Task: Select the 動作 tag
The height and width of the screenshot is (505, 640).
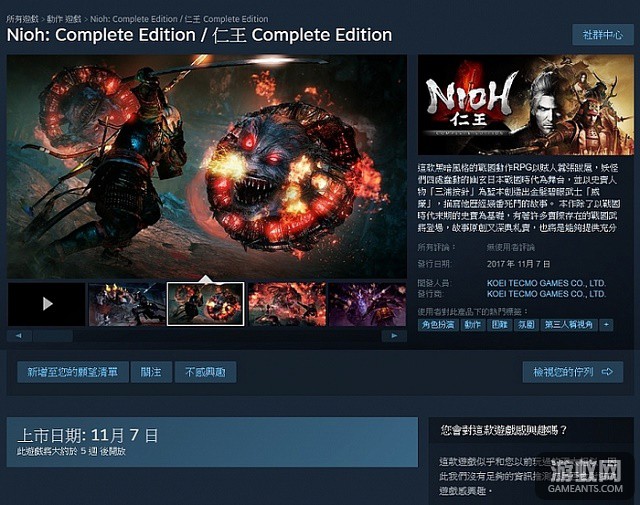Action: [x=473, y=325]
